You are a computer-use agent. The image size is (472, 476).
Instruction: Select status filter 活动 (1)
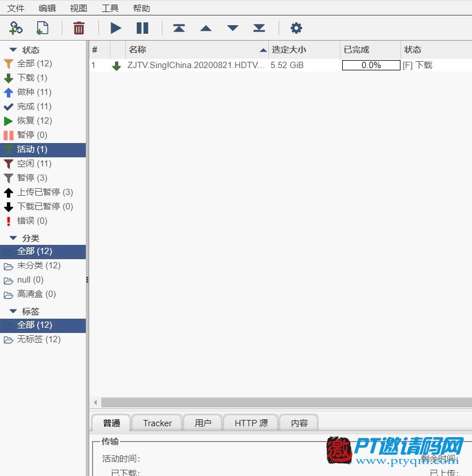pos(43,150)
